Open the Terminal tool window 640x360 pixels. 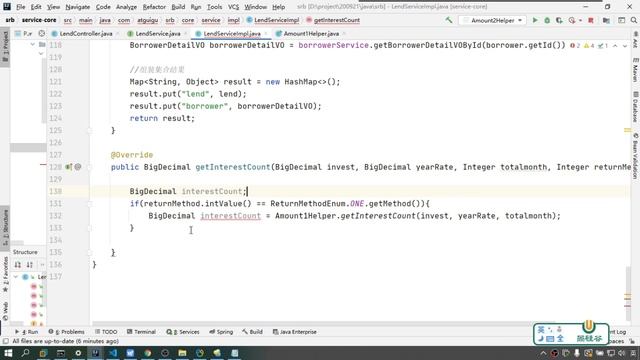coord(141,332)
